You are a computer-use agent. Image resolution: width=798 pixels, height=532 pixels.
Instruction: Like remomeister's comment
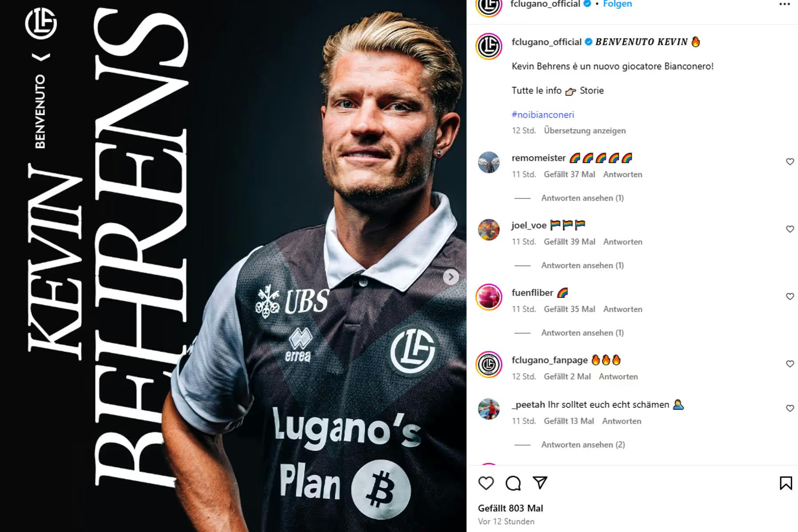point(790,162)
